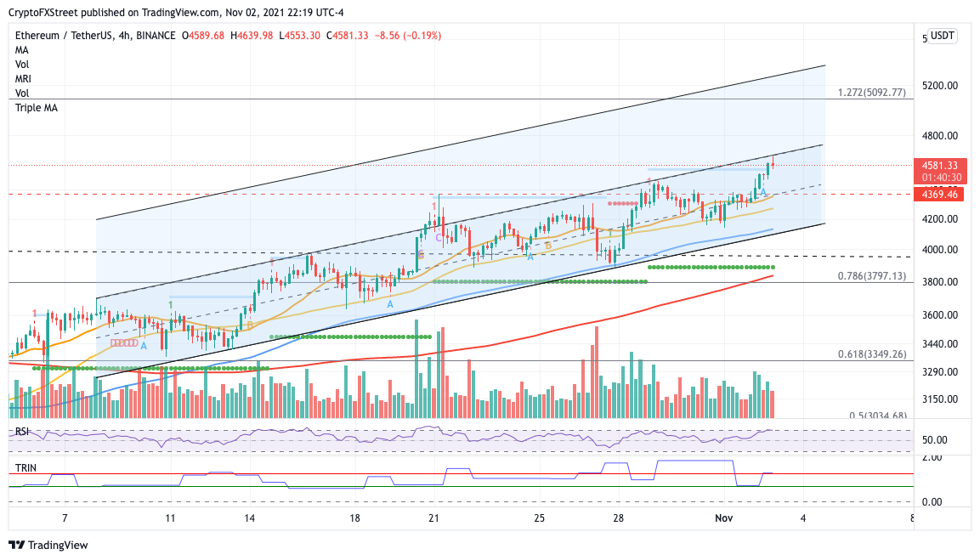This screenshot has width=980, height=560.
Task: Click the 4h interval label in header
Action: click(124, 36)
